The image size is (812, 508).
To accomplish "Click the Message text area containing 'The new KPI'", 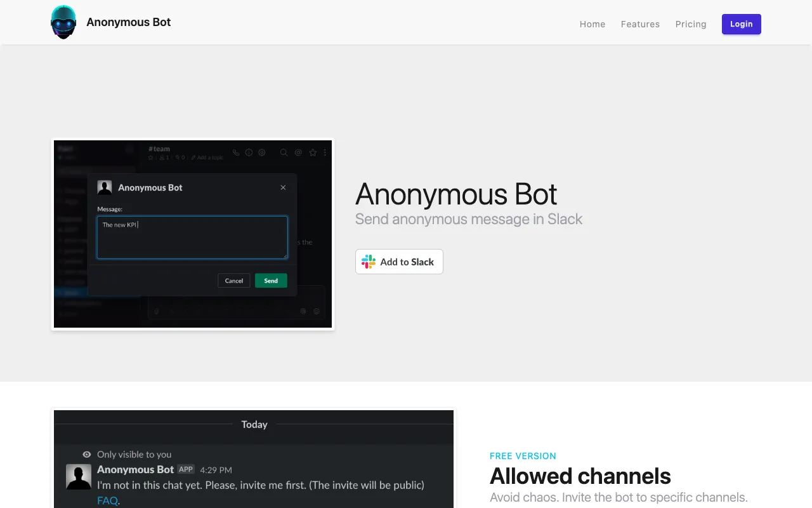I will point(192,237).
